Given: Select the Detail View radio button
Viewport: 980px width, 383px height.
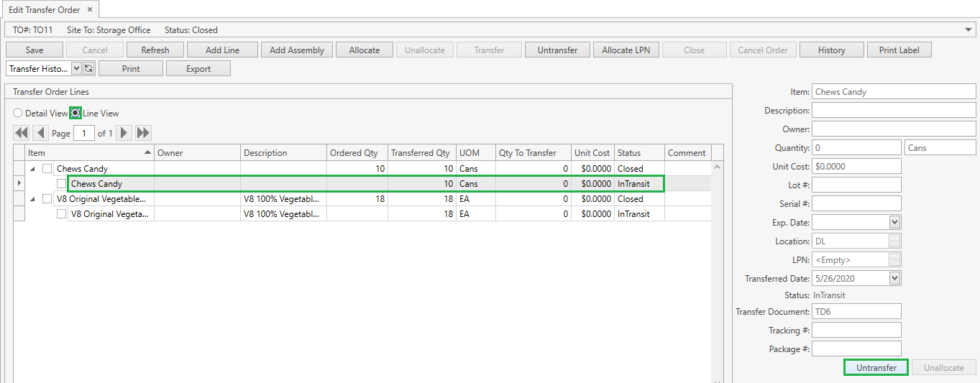Looking at the screenshot, I should coord(18,114).
